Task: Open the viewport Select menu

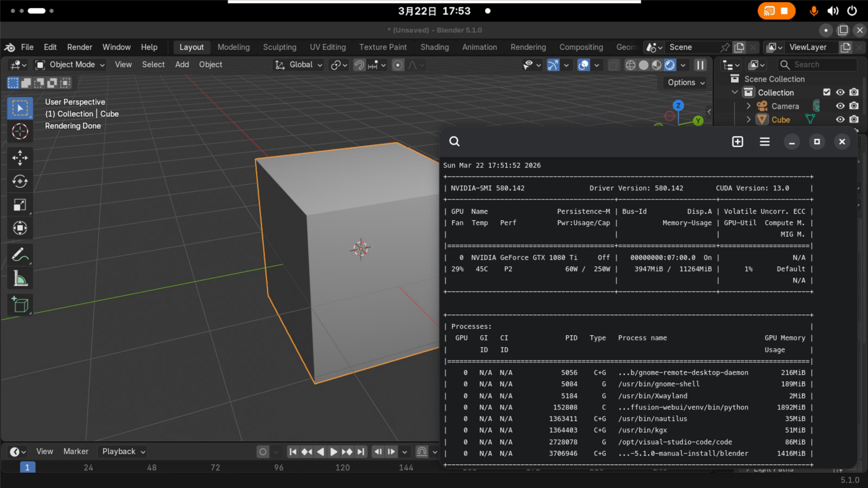Action: tap(153, 64)
